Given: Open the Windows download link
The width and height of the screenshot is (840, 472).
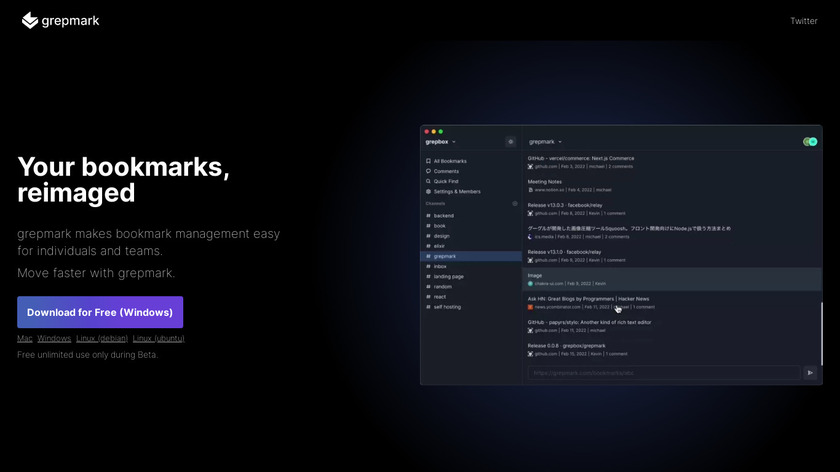Looking at the screenshot, I should [x=54, y=339].
